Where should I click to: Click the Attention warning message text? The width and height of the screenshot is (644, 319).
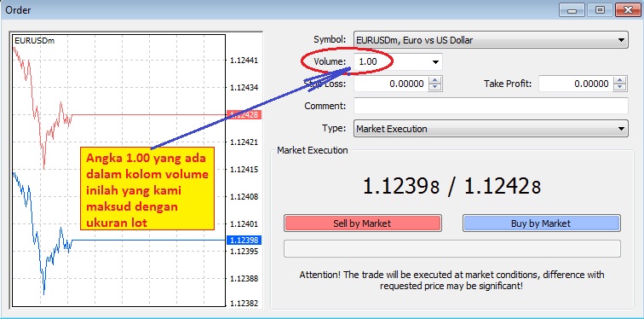(x=451, y=280)
